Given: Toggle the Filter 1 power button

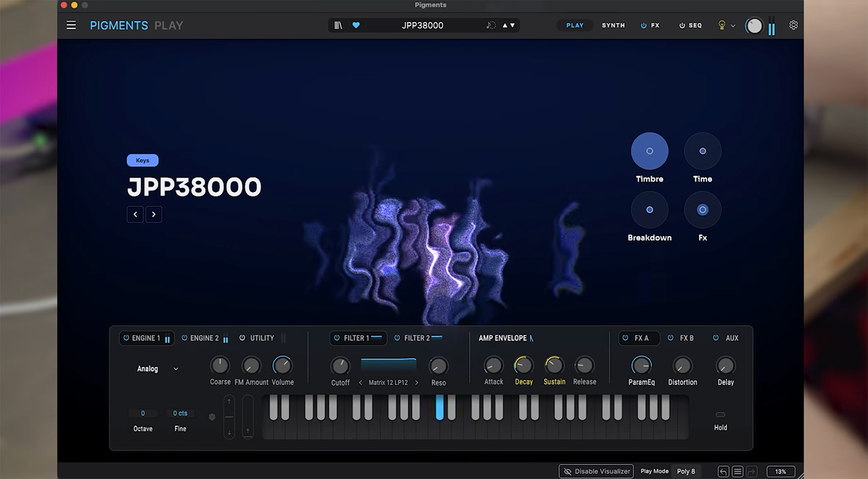Looking at the screenshot, I should coord(337,338).
